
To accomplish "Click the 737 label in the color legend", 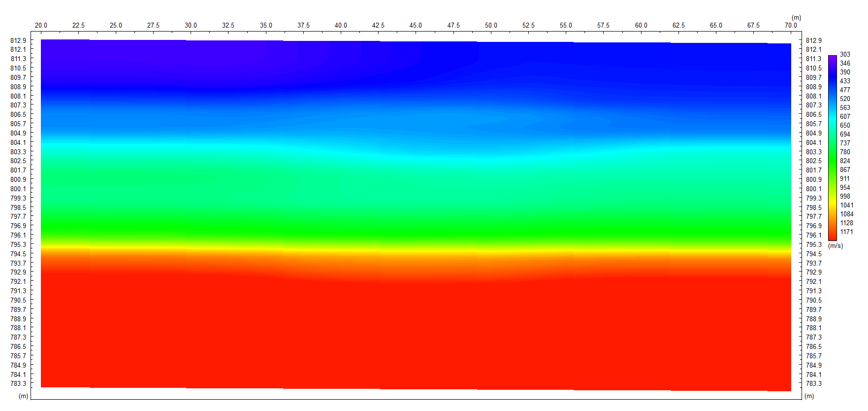I will click(x=845, y=143).
